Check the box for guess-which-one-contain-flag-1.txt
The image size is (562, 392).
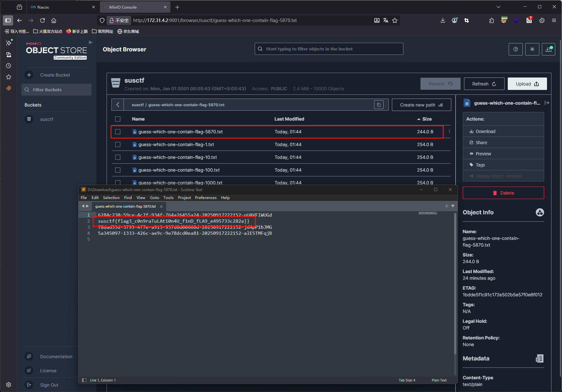click(118, 144)
